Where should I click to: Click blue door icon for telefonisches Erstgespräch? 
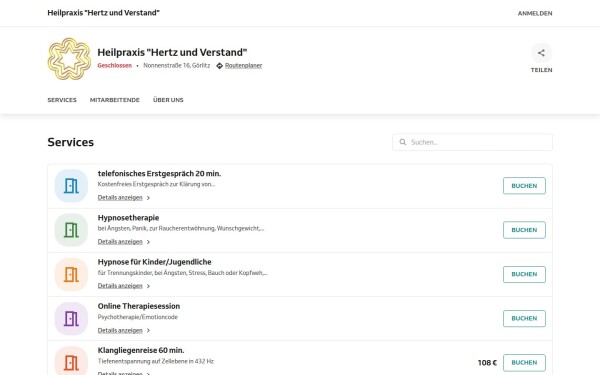point(71,186)
